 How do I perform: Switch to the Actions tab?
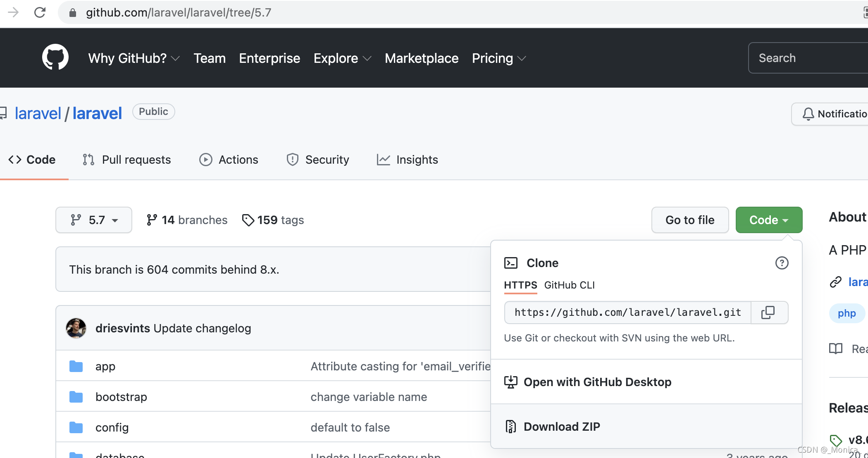click(x=229, y=160)
